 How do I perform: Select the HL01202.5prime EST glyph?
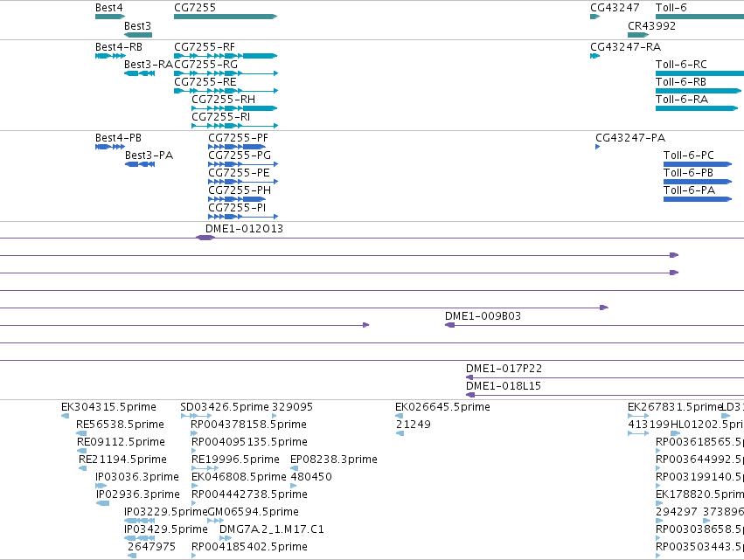click(676, 433)
